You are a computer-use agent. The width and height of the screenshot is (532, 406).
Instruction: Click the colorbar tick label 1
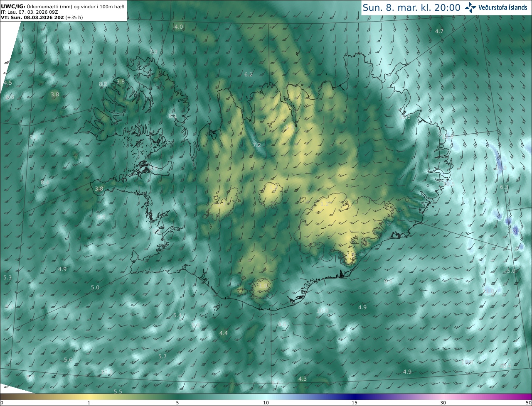[x=89, y=403]
